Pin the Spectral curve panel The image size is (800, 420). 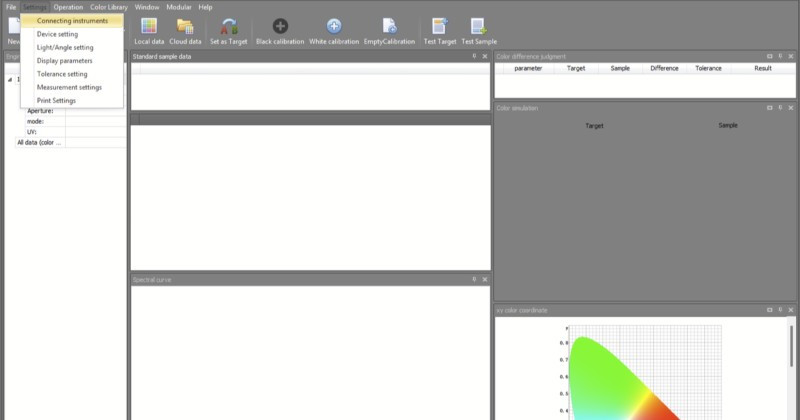click(474, 280)
